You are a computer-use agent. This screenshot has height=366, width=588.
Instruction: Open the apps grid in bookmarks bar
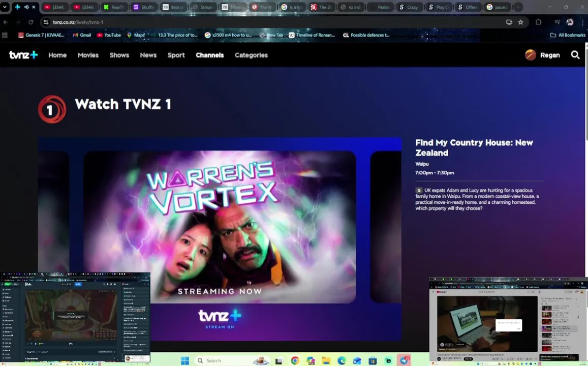click(x=5, y=35)
